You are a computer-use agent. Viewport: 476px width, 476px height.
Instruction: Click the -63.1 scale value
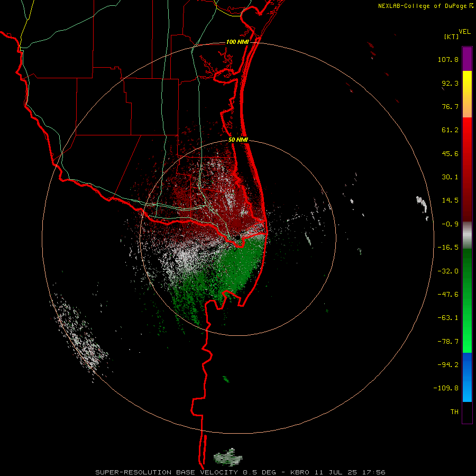[x=448, y=318]
